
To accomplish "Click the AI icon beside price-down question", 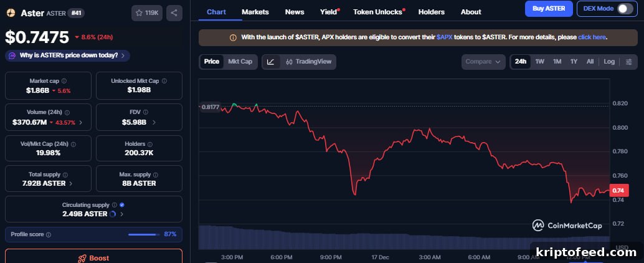I will point(12,55).
